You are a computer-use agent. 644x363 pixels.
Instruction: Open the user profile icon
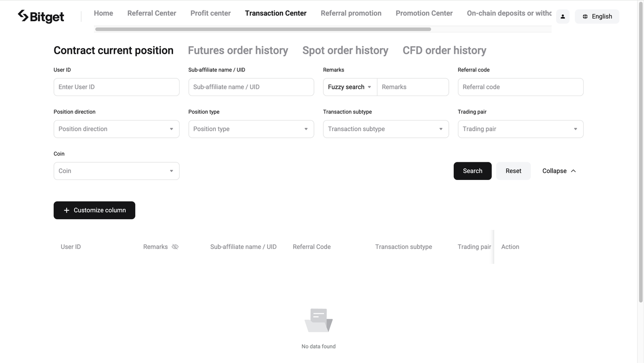pos(562,16)
